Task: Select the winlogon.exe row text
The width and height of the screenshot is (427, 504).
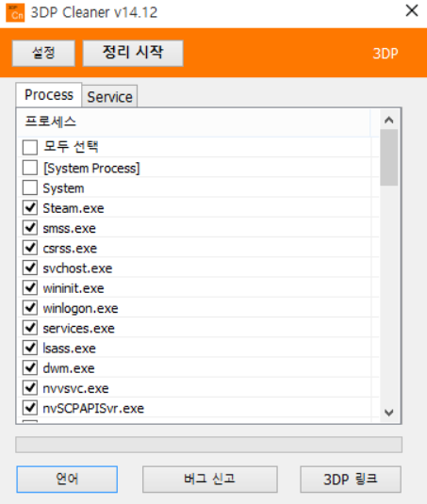Action: click(80, 308)
